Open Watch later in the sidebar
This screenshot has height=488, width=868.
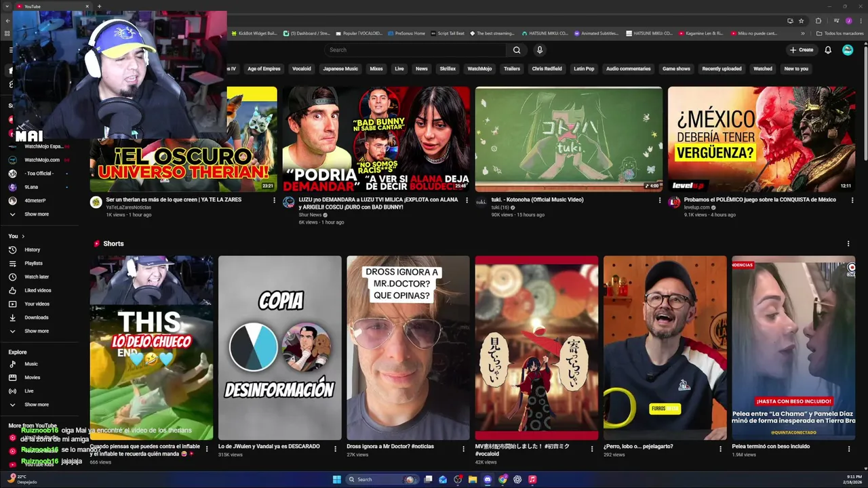[37, 277]
